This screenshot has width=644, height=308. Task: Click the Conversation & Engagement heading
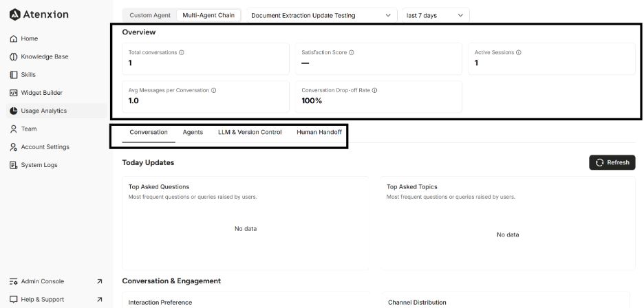(x=171, y=281)
